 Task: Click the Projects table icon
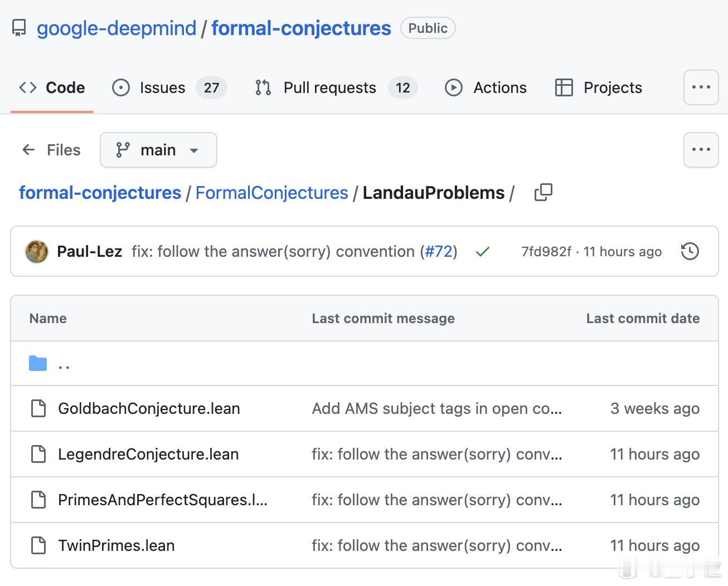point(564,87)
